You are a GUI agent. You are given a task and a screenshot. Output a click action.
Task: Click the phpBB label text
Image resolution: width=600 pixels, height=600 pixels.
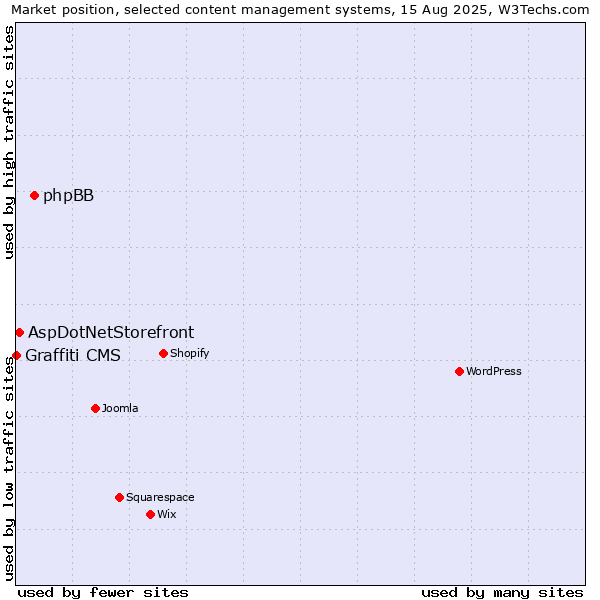pyautogui.click(x=68, y=196)
